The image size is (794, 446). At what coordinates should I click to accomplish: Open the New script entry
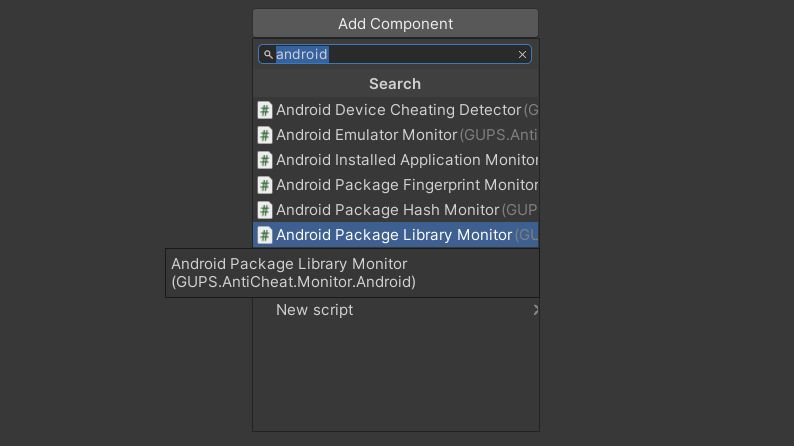[x=395, y=310]
